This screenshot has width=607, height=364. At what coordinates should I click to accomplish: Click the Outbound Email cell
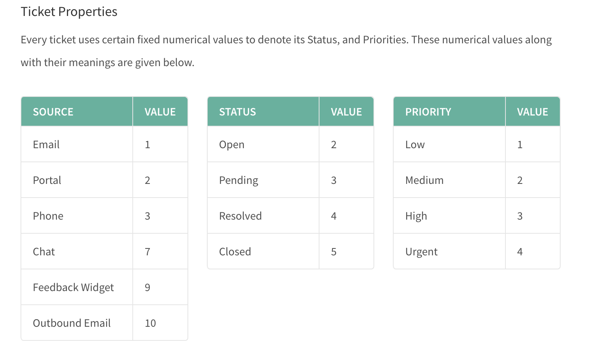tap(77, 323)
